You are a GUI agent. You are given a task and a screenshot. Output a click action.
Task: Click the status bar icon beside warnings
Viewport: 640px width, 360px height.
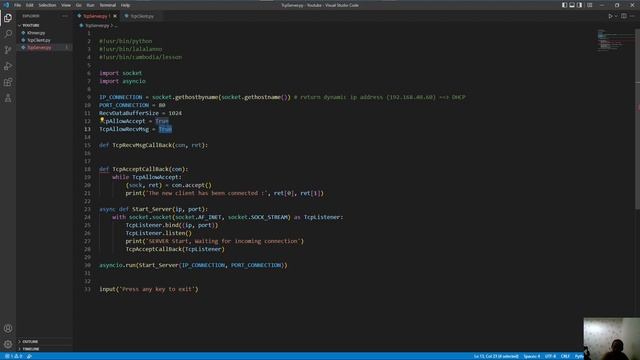[x=29, y=356]
